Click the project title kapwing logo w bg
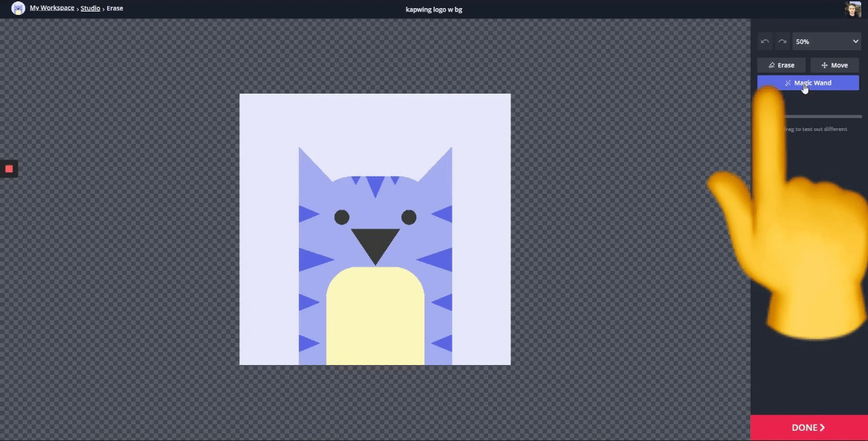 click(433, 9)
